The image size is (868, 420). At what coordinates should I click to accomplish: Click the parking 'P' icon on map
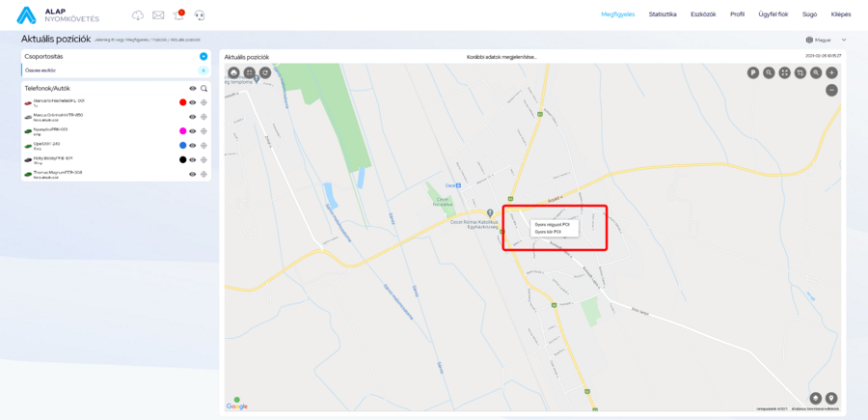pos(753,72)
